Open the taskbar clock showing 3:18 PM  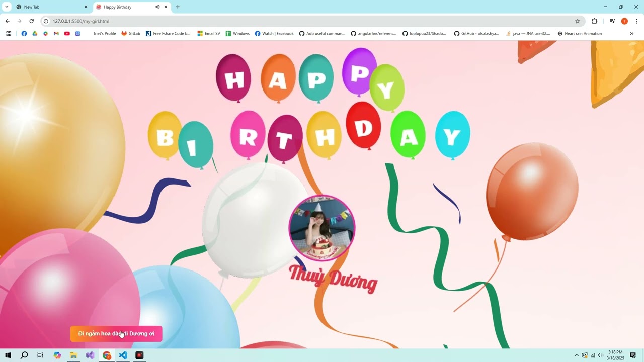(615, 355)
